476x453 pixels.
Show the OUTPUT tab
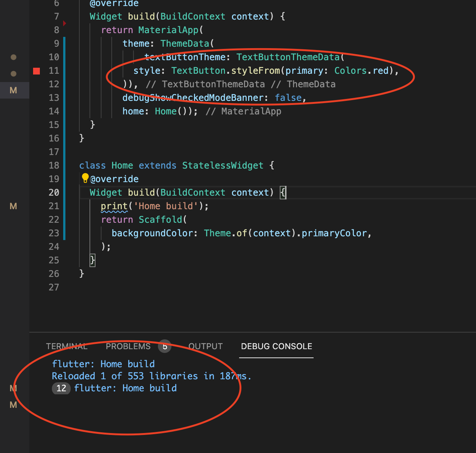[205, 347]
